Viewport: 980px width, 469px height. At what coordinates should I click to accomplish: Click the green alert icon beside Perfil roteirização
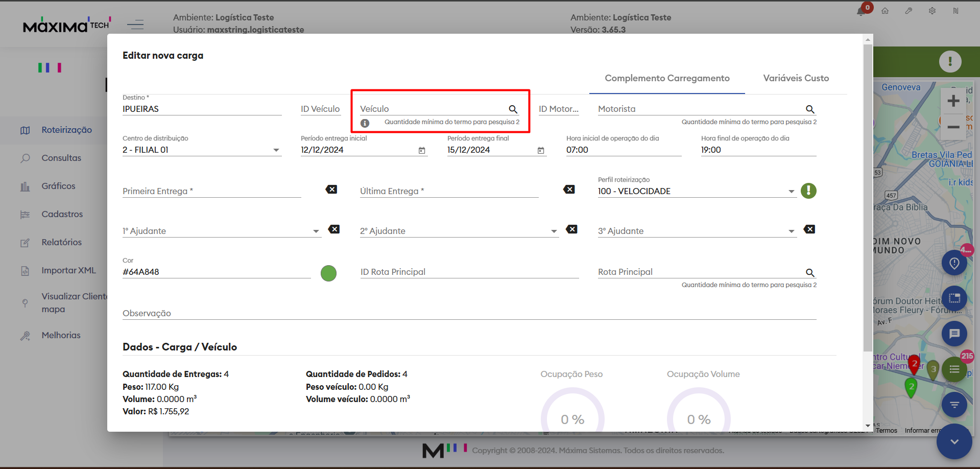pos(808,191)
